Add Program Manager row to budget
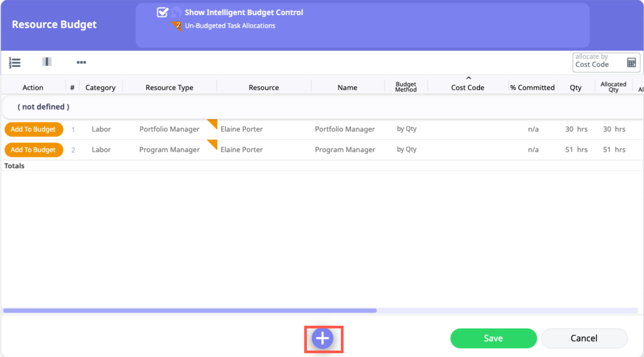The width and height of the screenshot is (644, 357). [33, 150]
